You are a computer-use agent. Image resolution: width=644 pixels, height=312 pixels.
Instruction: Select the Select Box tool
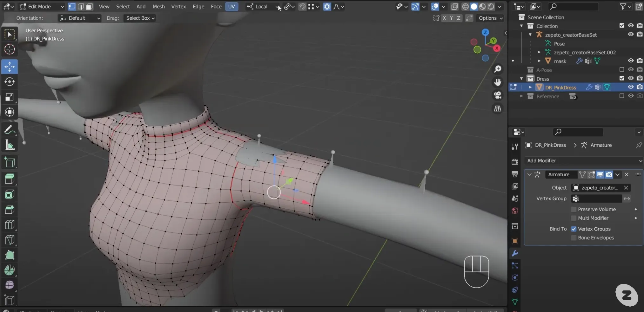pos(10,34)
